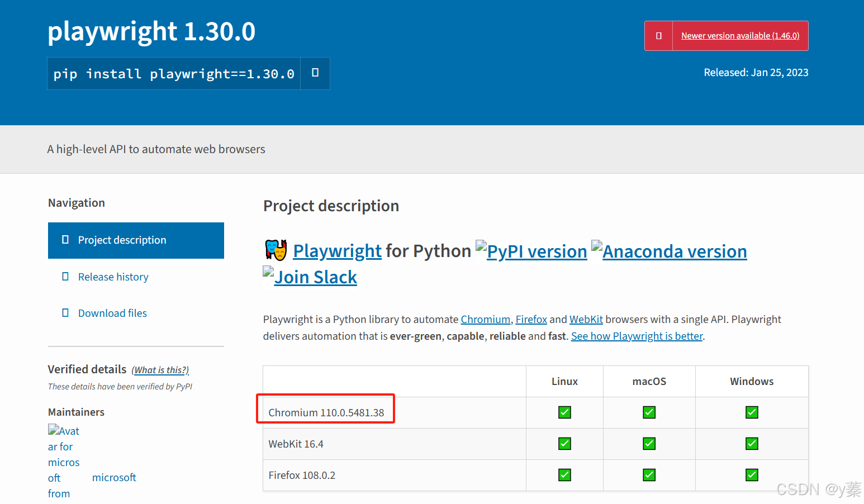Image resolution: width=864 pixels, height=504 pixels.
Task: Click the WebKit Linux green checkmark
Action: [x=564, y=444]
